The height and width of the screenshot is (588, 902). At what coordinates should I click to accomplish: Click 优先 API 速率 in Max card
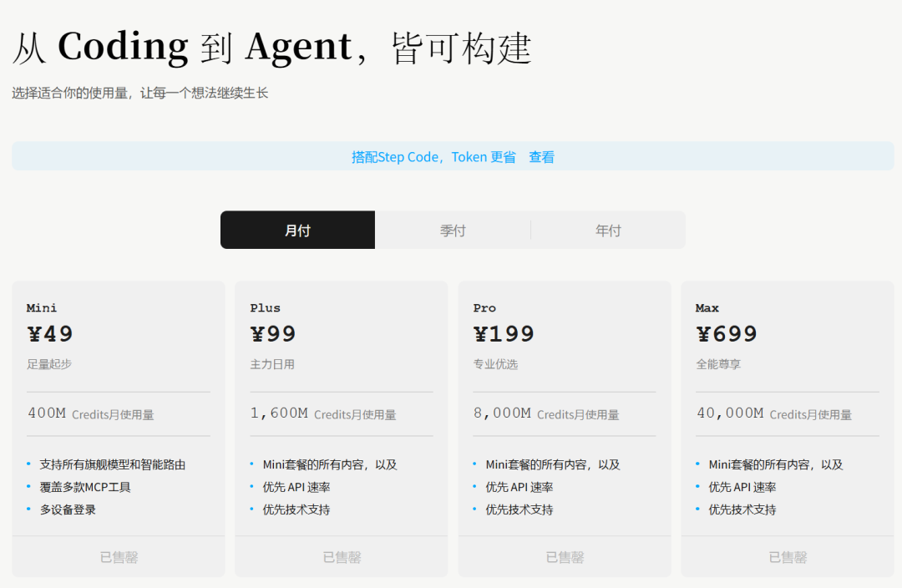point(742,487)
